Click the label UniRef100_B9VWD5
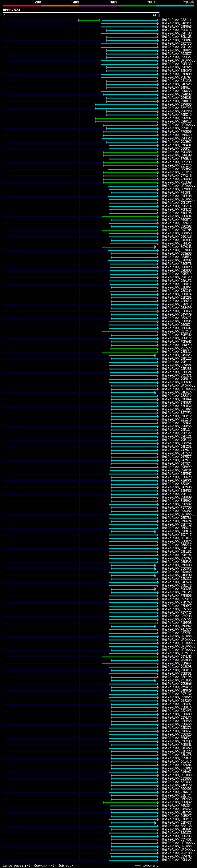The image size is (197, 868). (177, 104)
